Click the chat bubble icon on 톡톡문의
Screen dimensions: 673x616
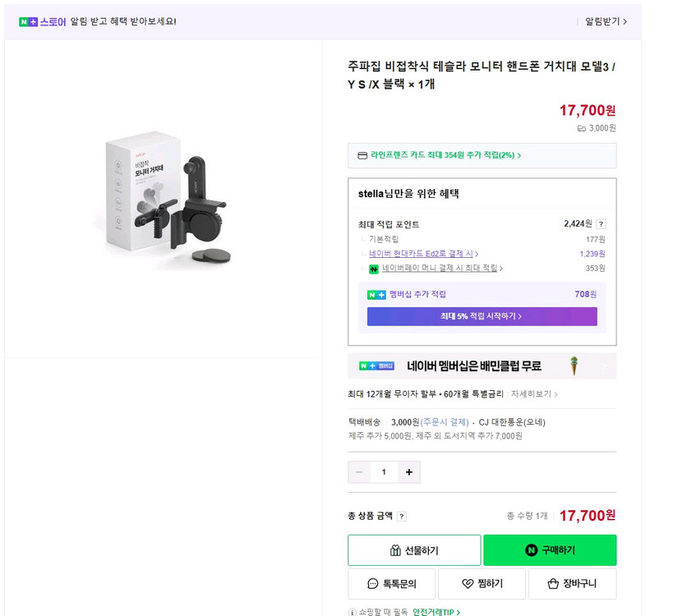click(371, 584)
